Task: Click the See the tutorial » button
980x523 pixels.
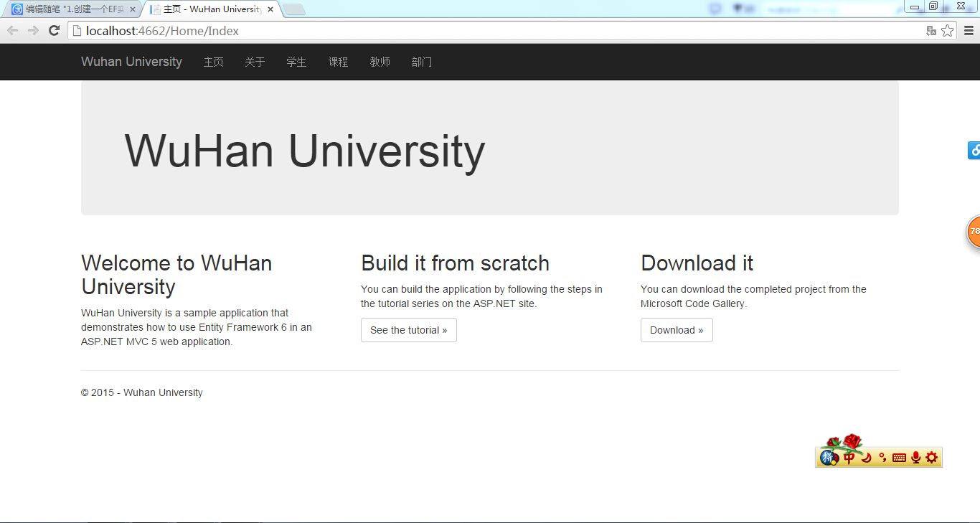Action: 409,330
